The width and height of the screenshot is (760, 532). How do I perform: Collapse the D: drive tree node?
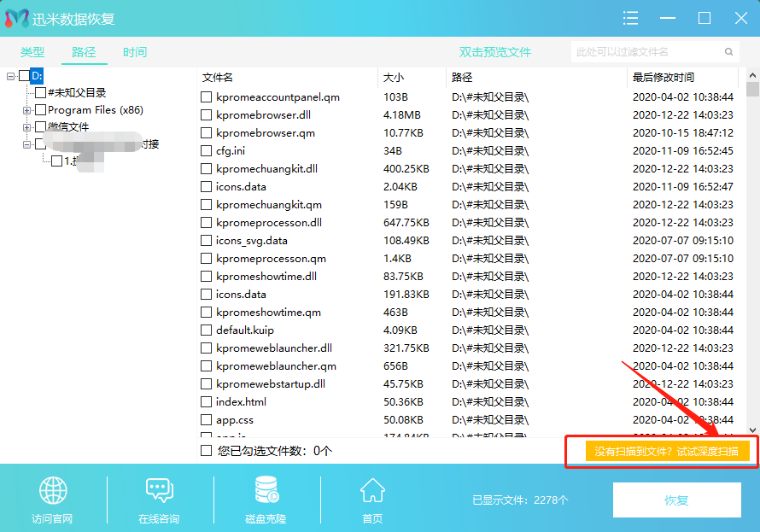10,76
